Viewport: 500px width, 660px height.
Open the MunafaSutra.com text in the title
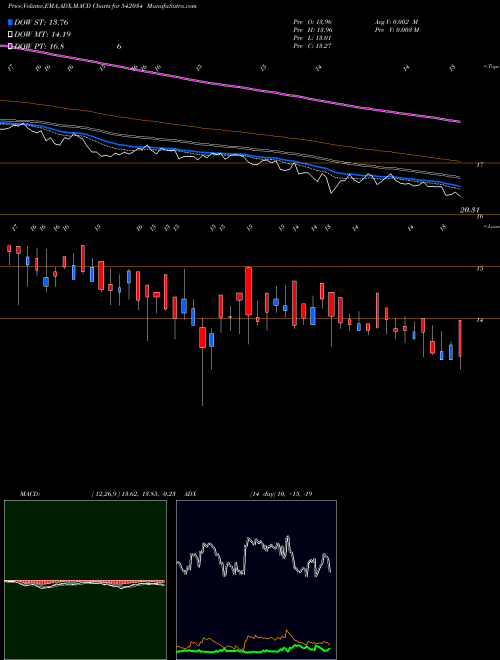173,6
